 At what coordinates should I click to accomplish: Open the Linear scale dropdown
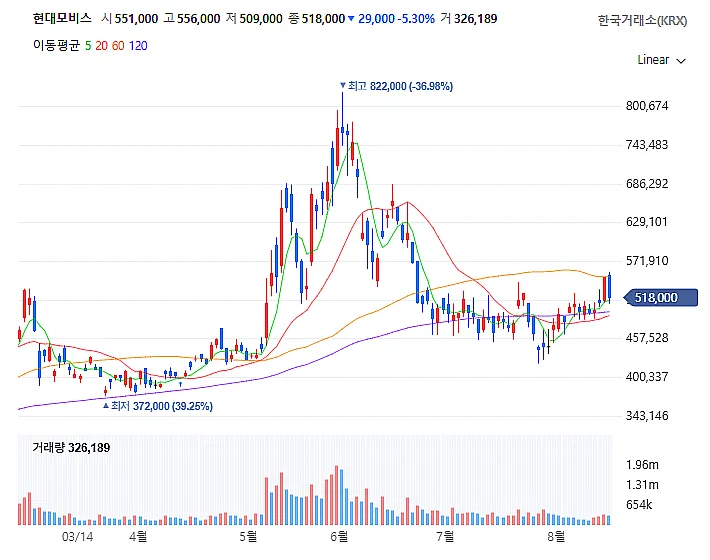click(x=661, y=60)
